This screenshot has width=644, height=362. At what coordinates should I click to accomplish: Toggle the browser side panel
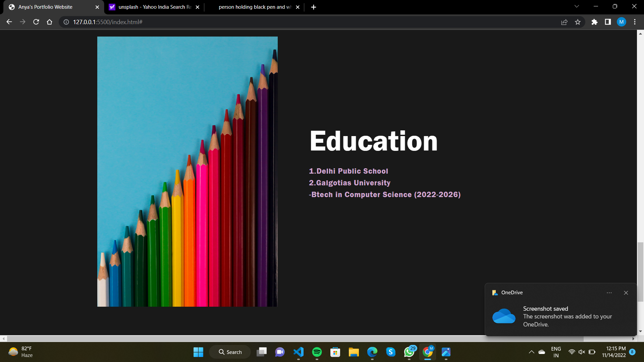(608, 22)
